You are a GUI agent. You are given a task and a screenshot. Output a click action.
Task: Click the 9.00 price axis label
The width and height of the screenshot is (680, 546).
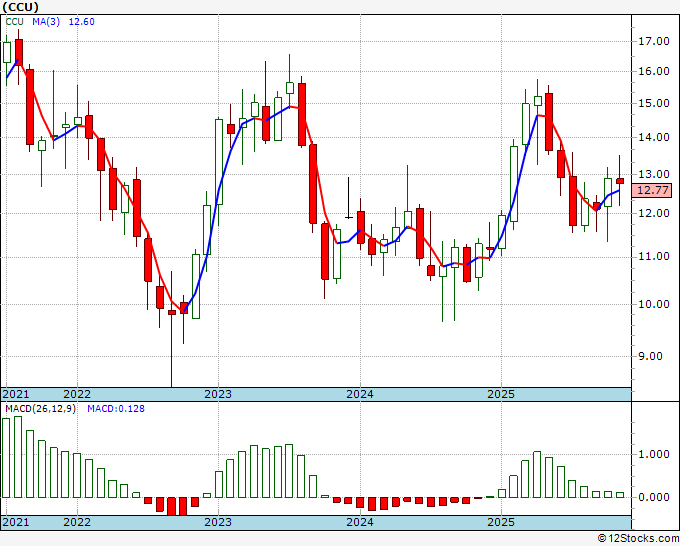click(x=653, y=356)
